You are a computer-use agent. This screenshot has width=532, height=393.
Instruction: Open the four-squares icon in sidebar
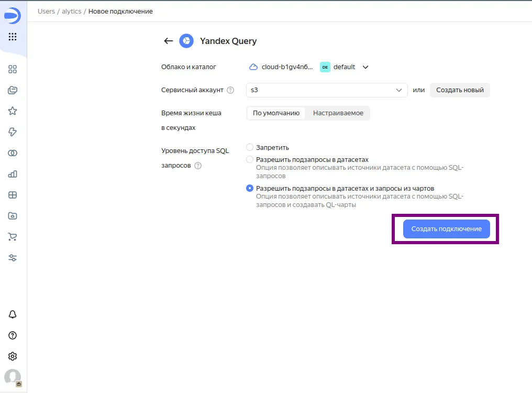13,69
